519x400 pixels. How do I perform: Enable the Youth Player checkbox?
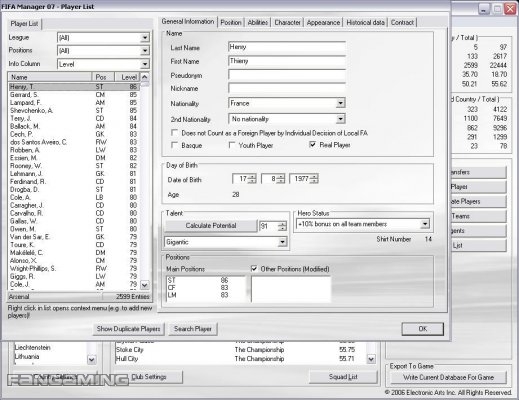click(x=232, y=145)
